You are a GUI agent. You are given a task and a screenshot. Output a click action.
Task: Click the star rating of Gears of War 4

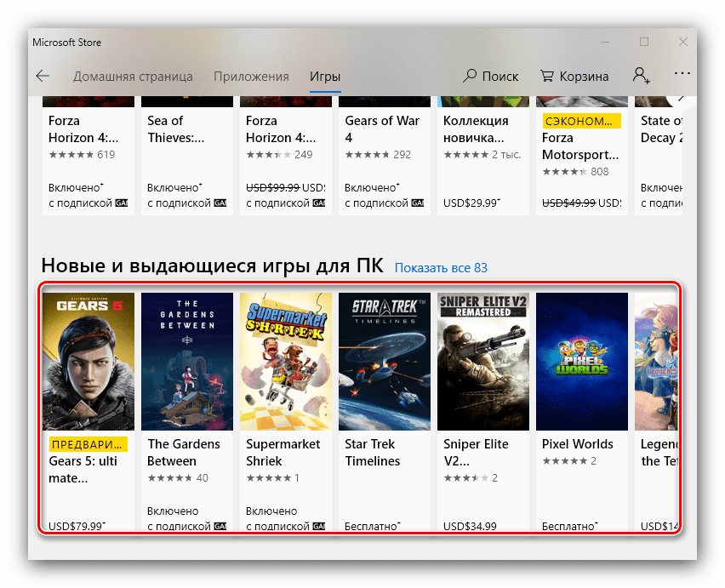(x=367, y=154)
